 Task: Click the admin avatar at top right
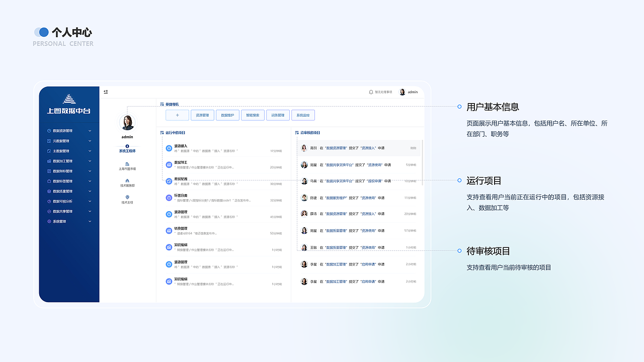point(402,92)
